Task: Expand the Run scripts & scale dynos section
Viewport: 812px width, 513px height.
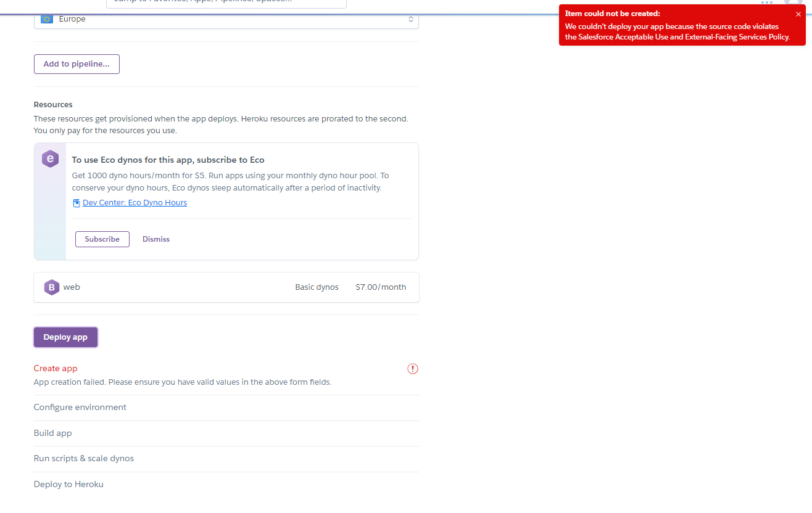Action: coord(84,458)
